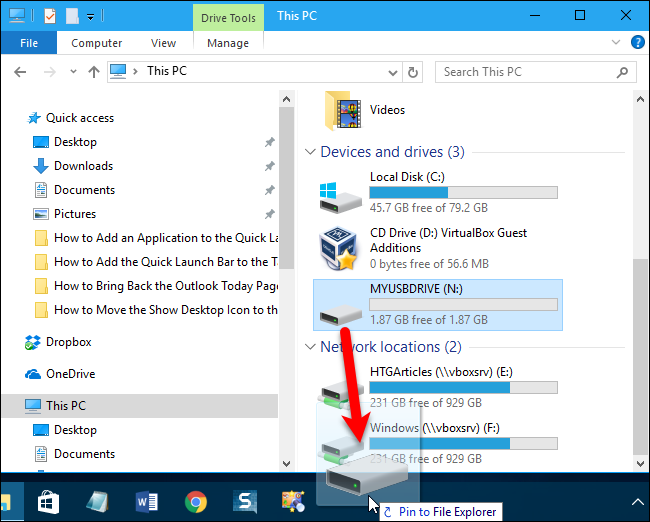Image resolution: width=650 pixels, height=522 pixels.
Task: Click the Search This PC box
Action: click(536, 72)
